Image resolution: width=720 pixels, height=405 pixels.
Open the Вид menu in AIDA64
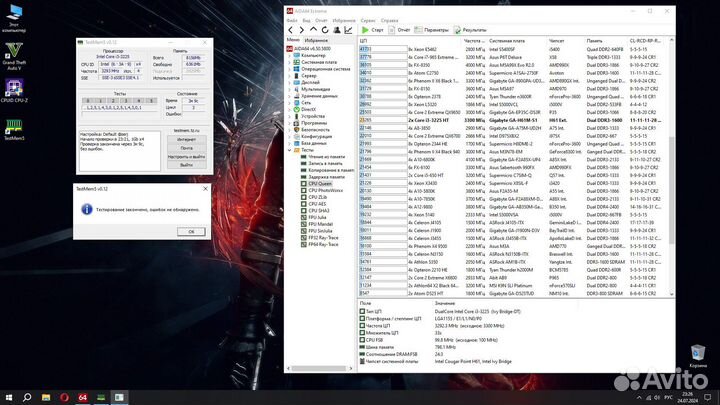306,21
